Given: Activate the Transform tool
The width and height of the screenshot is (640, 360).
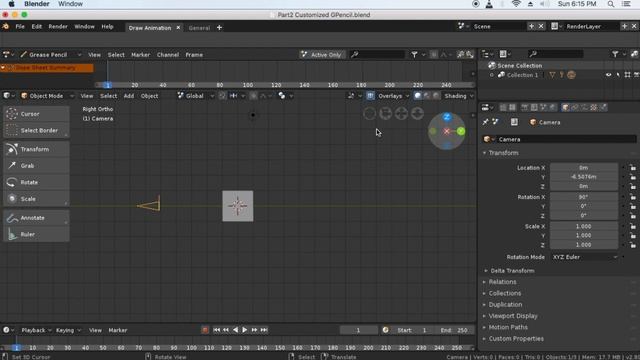Looking at the screenshot, I should tap(36, 149).
